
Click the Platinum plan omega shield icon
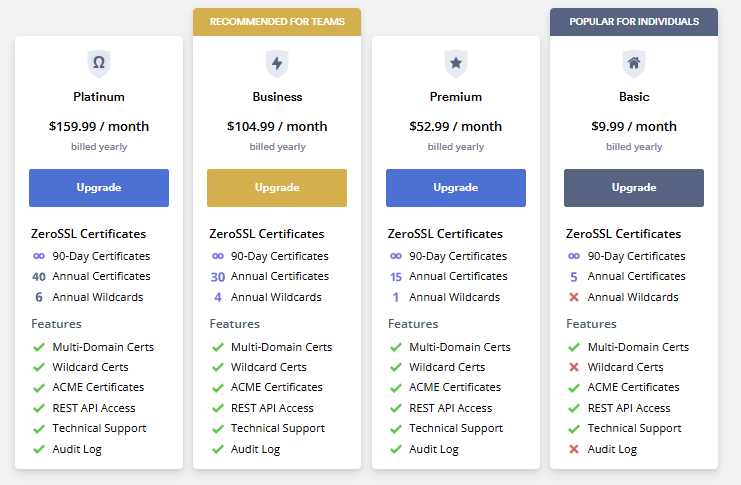click(99, 63)
